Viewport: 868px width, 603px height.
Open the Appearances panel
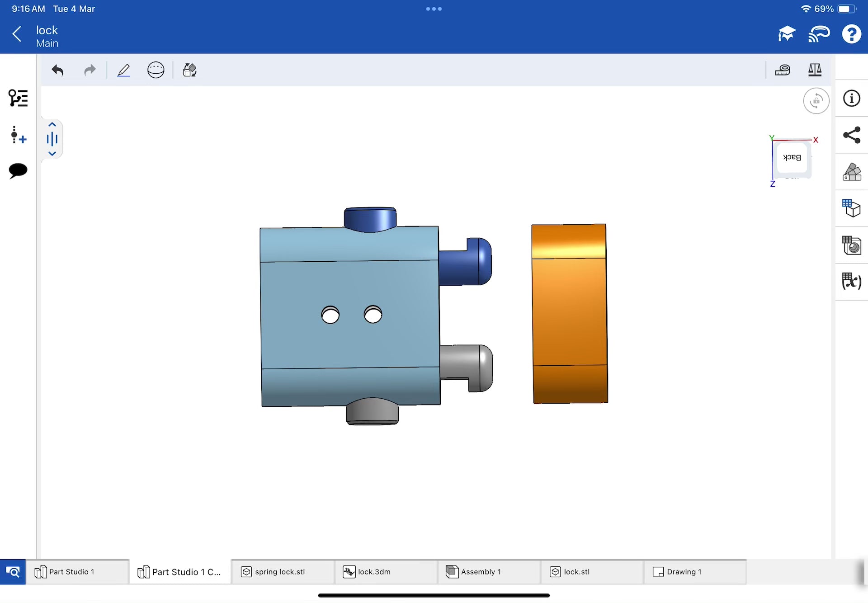[852, 172]
